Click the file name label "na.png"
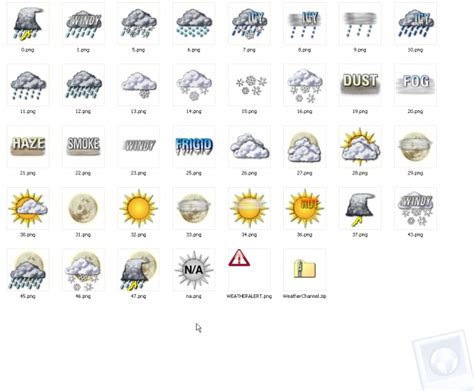 click(x=194, y=296)
